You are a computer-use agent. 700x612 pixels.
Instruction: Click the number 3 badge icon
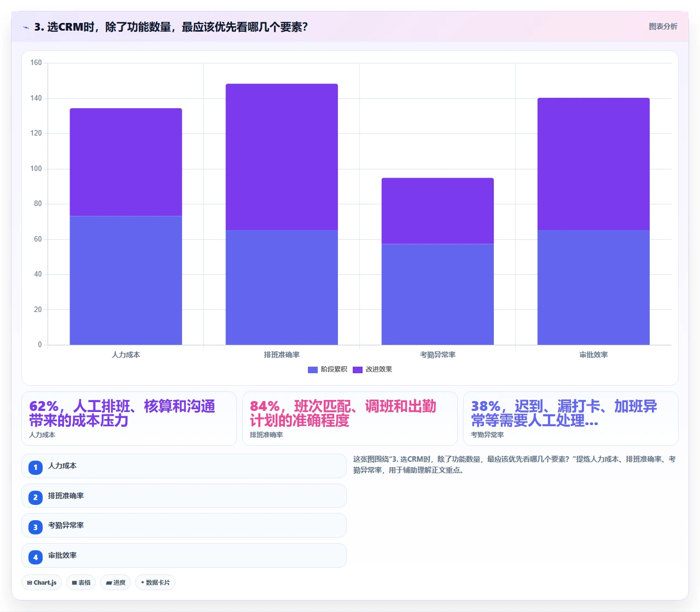(x=36, y=527)
